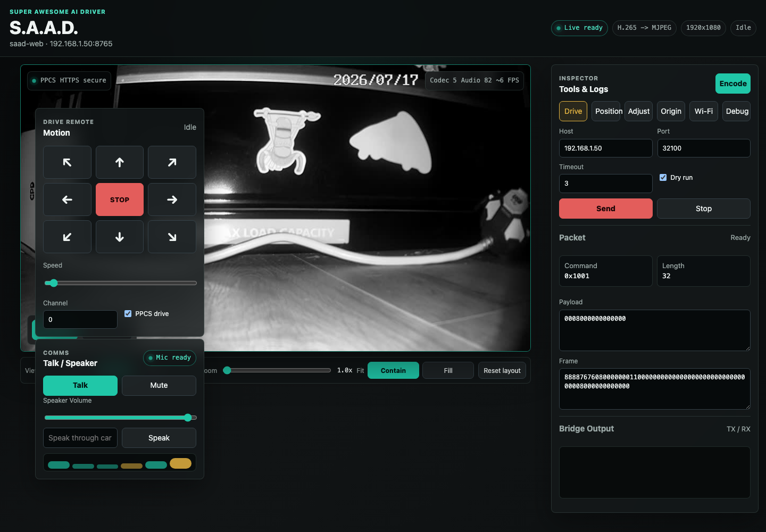
Task: Click the Speak button
Action: click(x=159, y=438)
